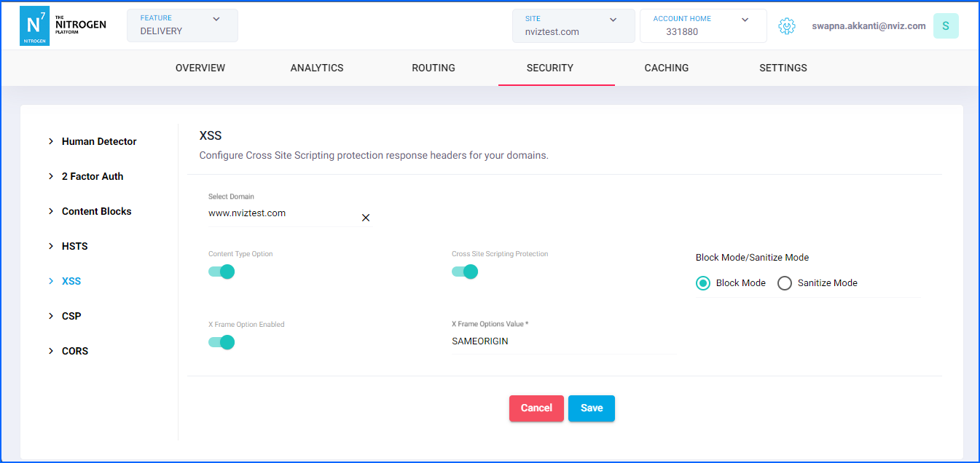Disable Cross Site Scripting Protection toggle
Viewport: 980px width, 463px height.
[x=465, y=272]
